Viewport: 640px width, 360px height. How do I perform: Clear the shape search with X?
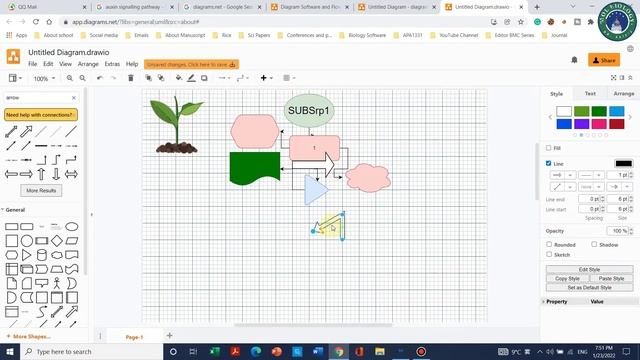(x=74, y=98)
